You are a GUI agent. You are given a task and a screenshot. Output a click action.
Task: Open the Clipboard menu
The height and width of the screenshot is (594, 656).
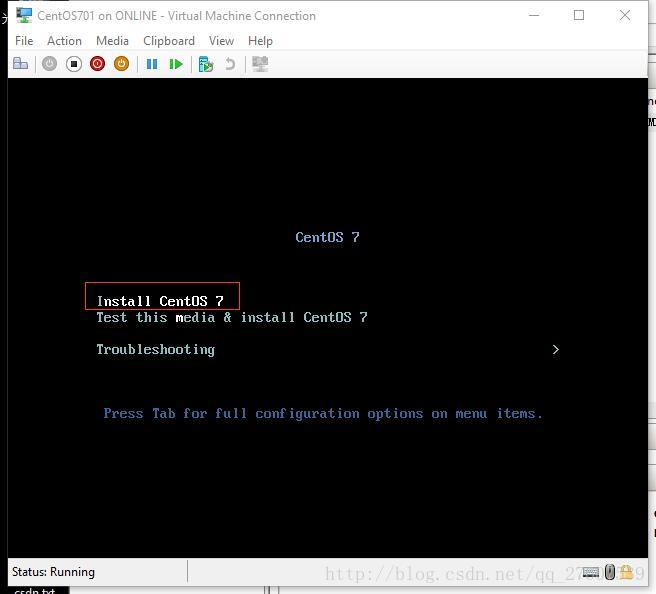tap(169, 41)
